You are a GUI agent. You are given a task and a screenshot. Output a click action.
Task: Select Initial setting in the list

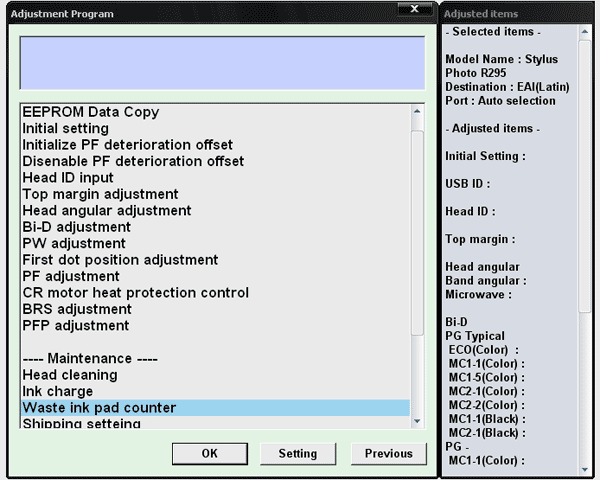66,129
